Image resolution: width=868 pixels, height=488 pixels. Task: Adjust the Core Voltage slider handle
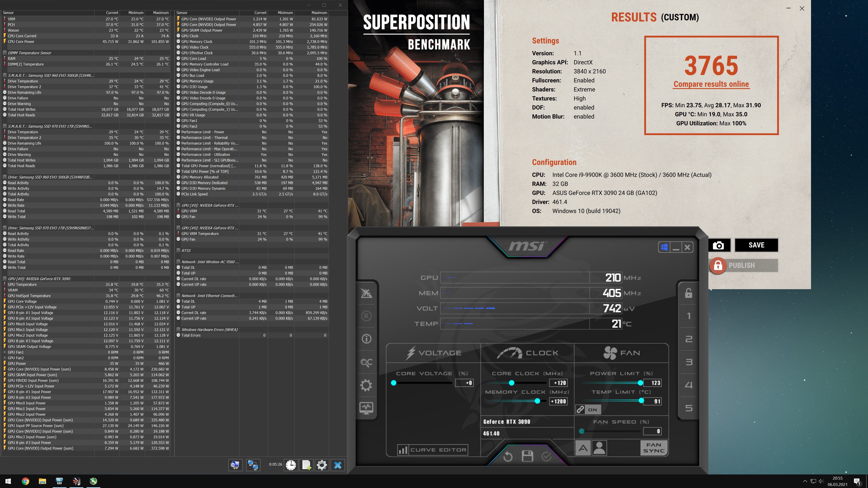tap(394, 383)
